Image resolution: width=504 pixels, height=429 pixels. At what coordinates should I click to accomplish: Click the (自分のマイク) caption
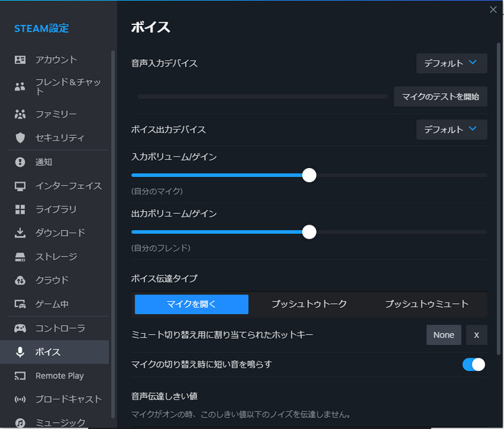tap(157, 192)
